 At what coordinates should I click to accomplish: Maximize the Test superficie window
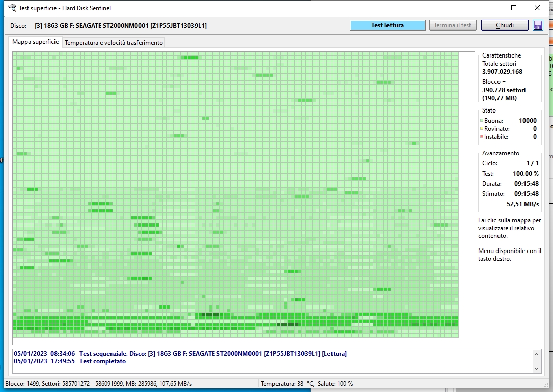[x=514, y=8]
